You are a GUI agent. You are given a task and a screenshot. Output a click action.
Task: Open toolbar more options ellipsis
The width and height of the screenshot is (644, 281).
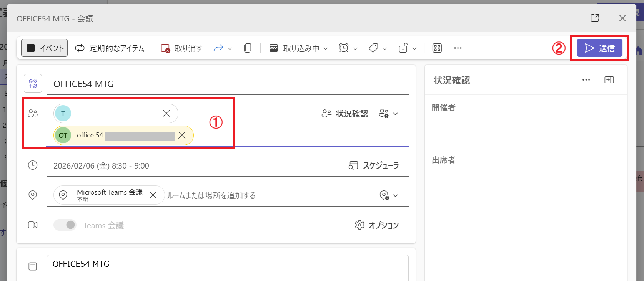pos(458,48)
